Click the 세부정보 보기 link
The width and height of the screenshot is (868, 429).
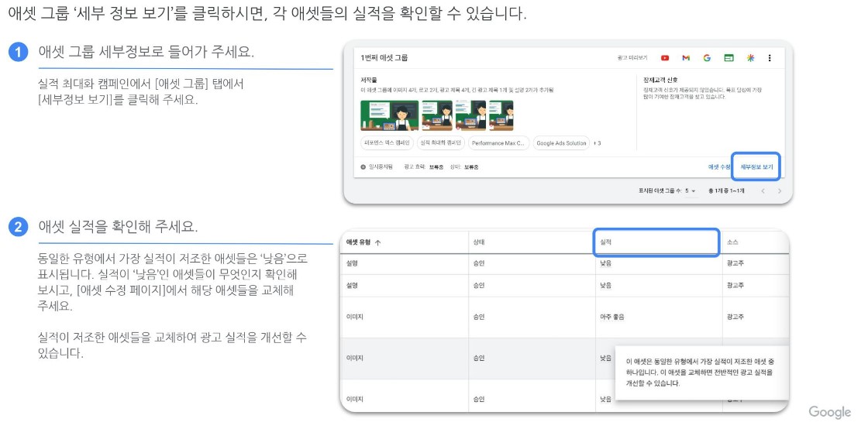756,167
